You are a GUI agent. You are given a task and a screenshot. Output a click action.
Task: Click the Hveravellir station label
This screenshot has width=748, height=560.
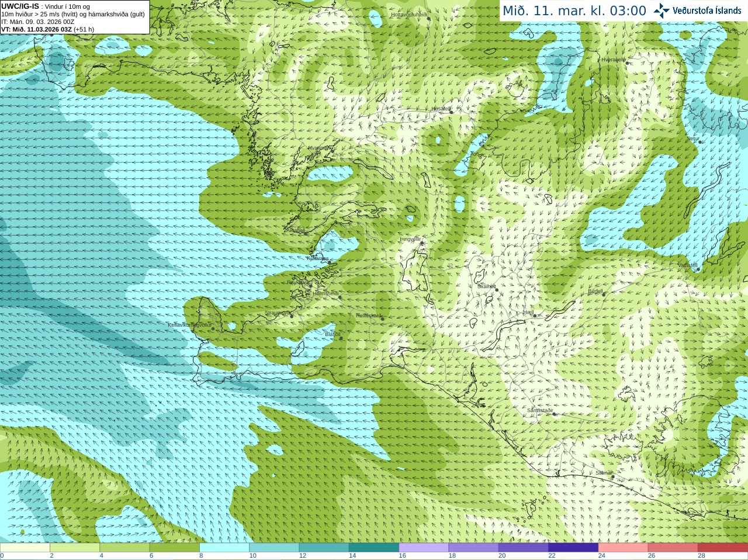coord(614,59)
